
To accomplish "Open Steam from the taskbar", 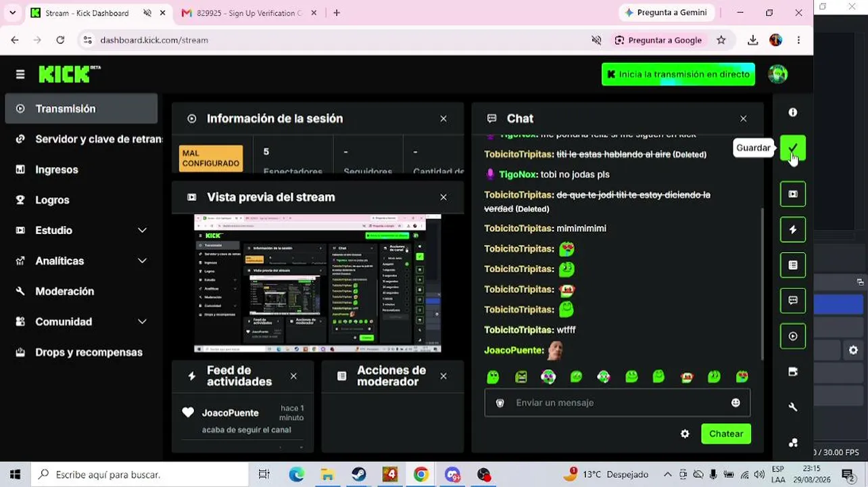I will click(358, 474).
